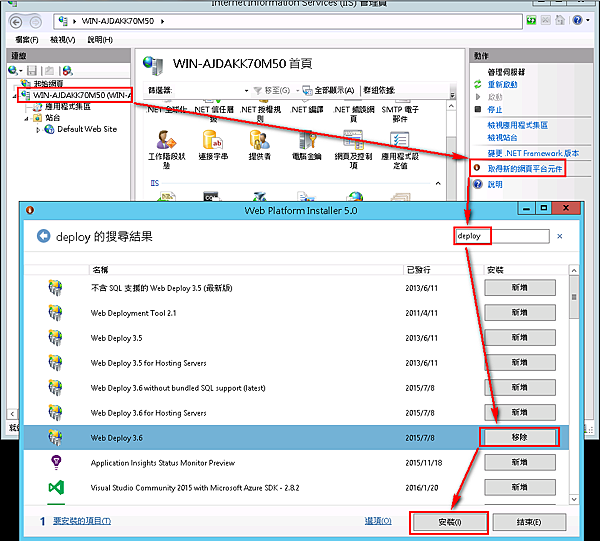
Task: Click 新增 for Web Deployment Tool 2.1
Action: [x=520, y=313]
